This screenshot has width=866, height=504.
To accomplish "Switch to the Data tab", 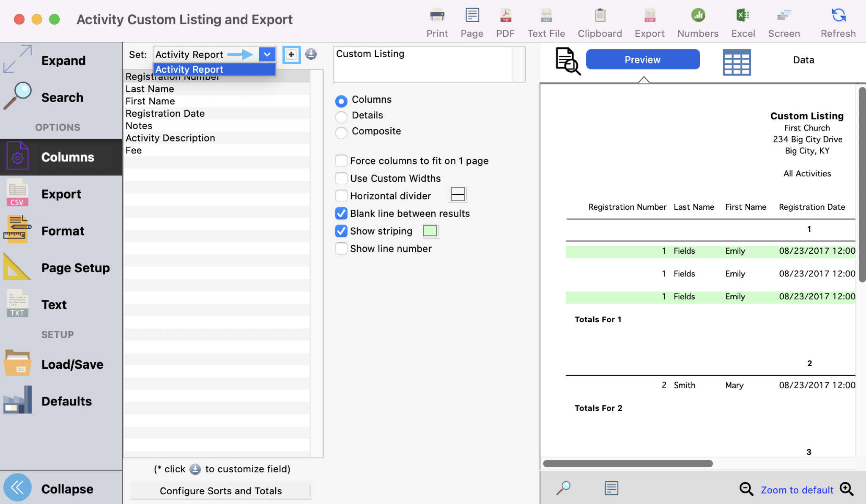I will pyautogui.click(x=803, y=60).
